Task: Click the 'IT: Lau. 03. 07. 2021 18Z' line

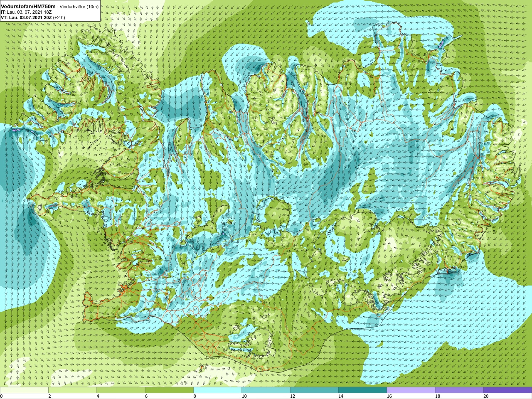Action: 25,12
